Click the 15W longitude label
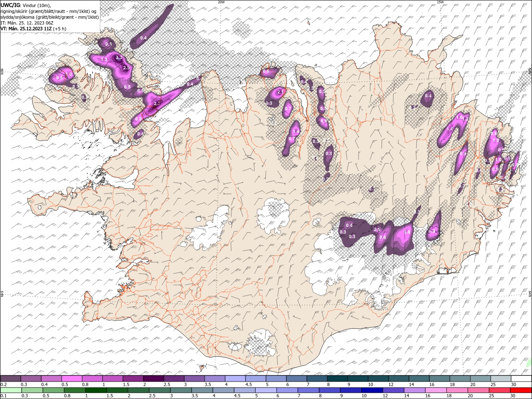The image size is (532, 399). [x=440, y=2]
